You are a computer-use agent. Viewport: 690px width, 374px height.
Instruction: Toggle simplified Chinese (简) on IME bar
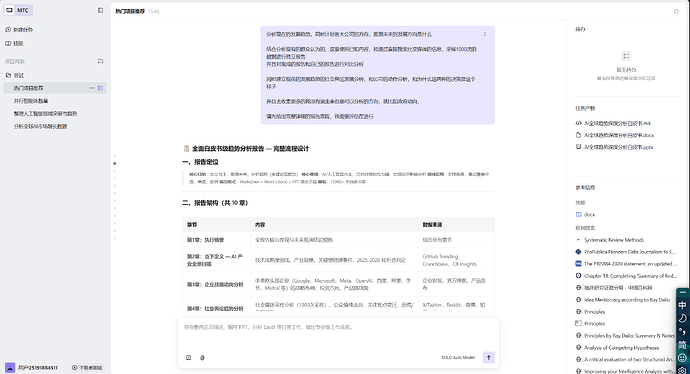pyautogui.click(x=683, y=345)
